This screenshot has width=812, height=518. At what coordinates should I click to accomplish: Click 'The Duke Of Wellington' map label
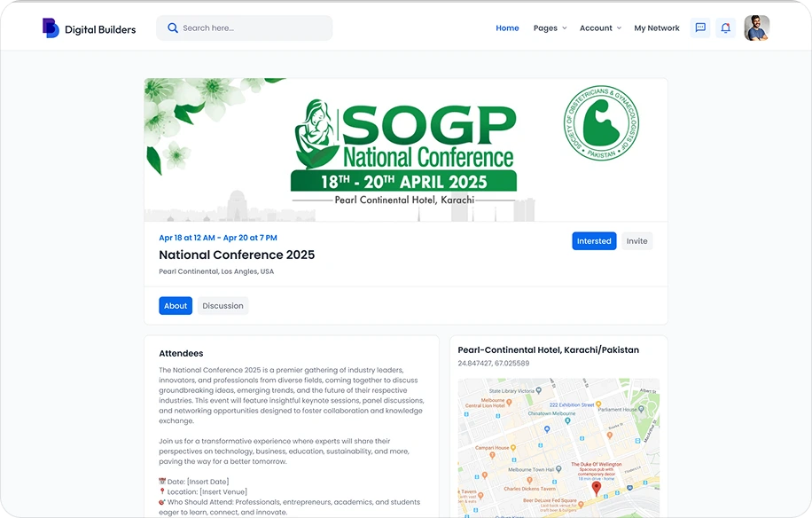(x=597, y=464)
